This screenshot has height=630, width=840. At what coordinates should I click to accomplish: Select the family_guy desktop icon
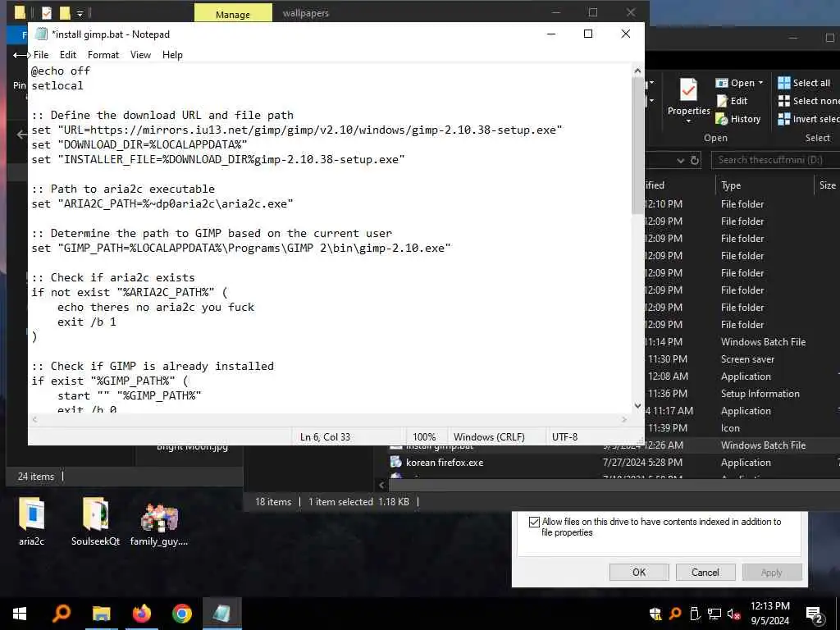(159, 523)
